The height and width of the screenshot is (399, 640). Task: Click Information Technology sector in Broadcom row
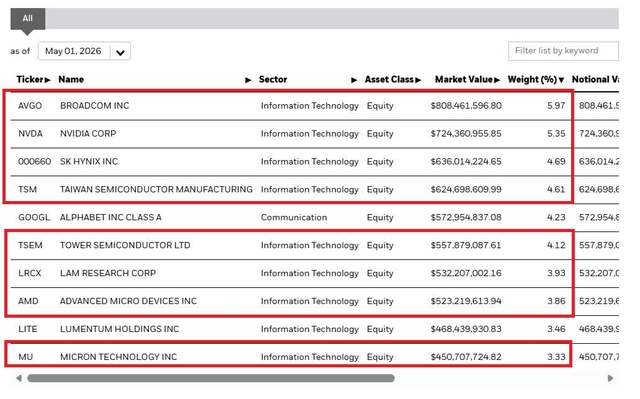tap(310, 106)
